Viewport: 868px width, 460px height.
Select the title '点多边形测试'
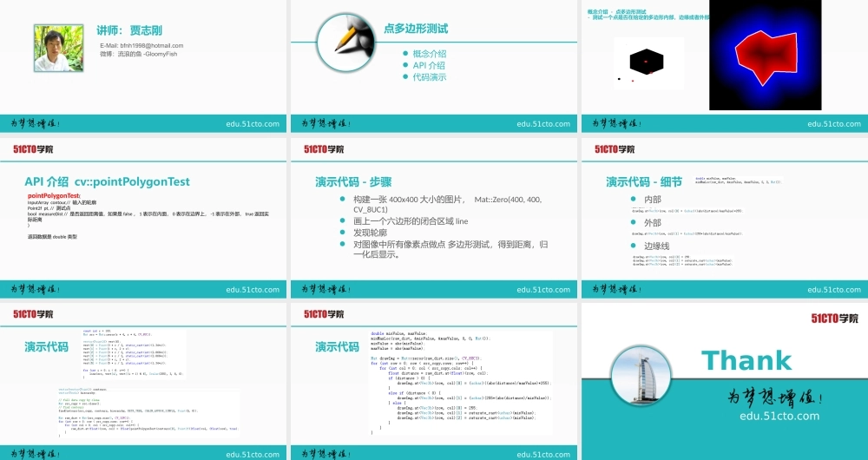click(416, 29)
